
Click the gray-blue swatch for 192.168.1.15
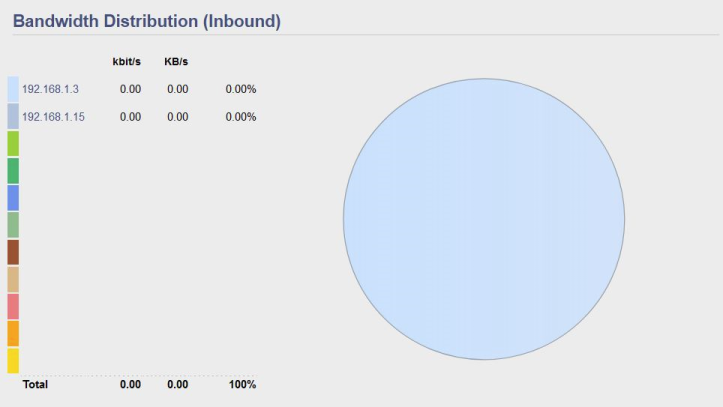tap(13, 116)
